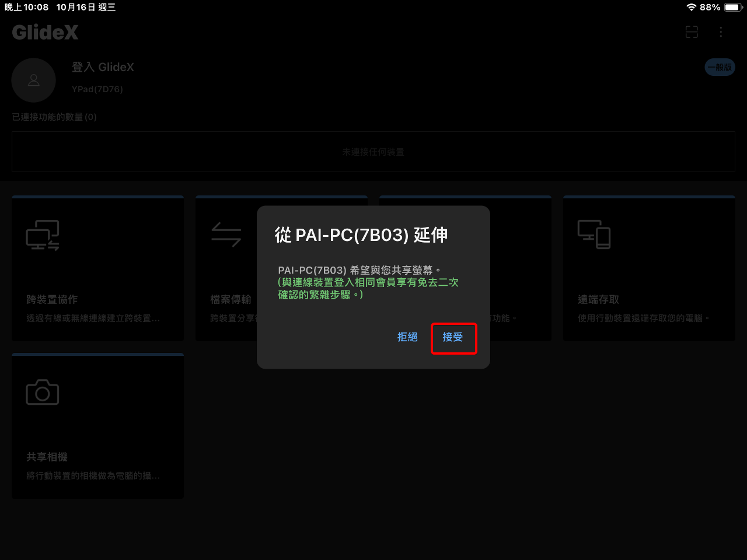Click the 共享相機 camera icon
747x560 pixels.
[x=43, y=393]
